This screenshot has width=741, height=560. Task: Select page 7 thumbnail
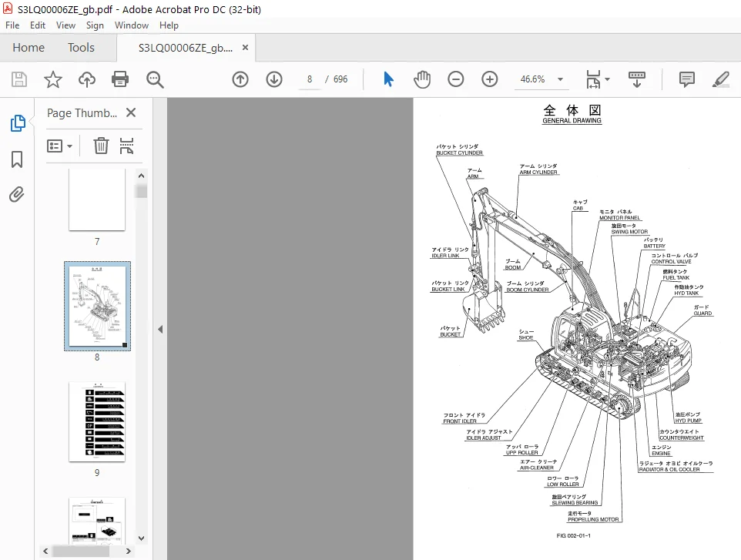[x=97, y=200]
